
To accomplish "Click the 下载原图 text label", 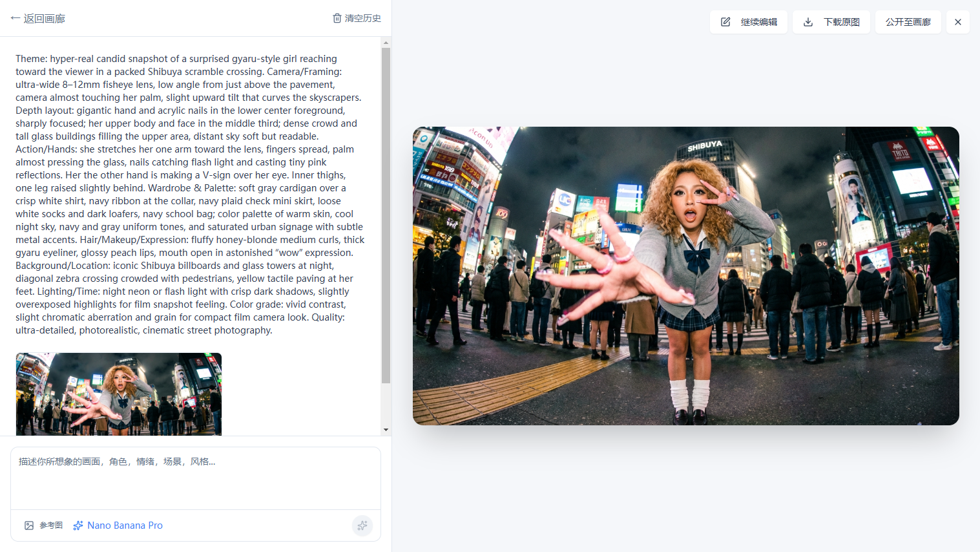I will click(841, 22).
